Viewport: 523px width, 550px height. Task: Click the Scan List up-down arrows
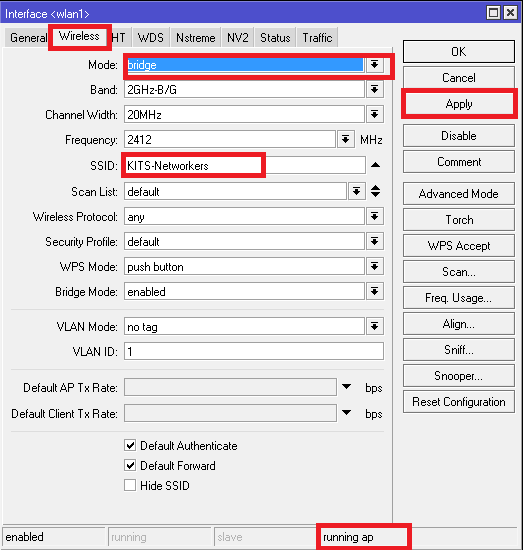(x=375, y=191)
